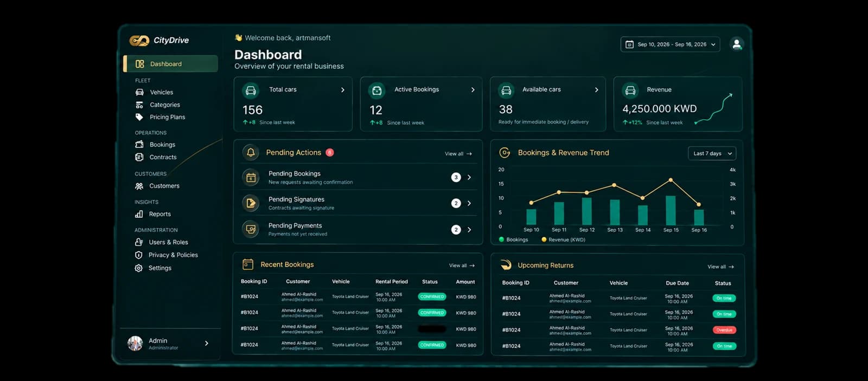
Task: Open Reports menu item
Action: click(159, 214)
